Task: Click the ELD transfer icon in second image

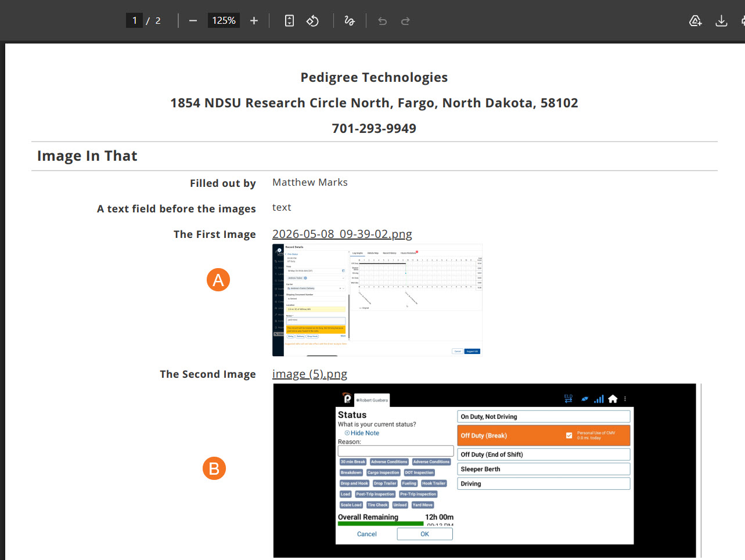Action: 568,399
